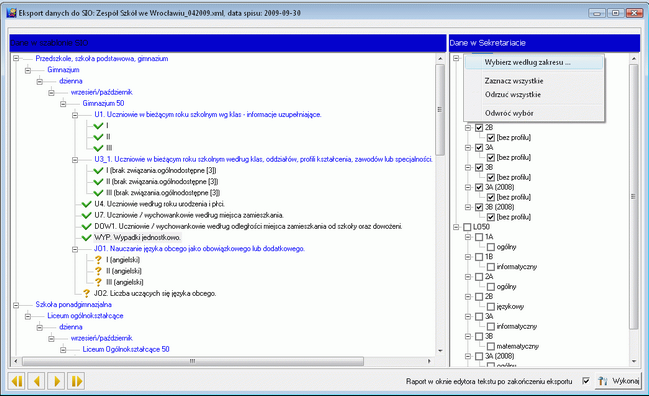Check the językowy profile checkbox

tap(491, 306)
